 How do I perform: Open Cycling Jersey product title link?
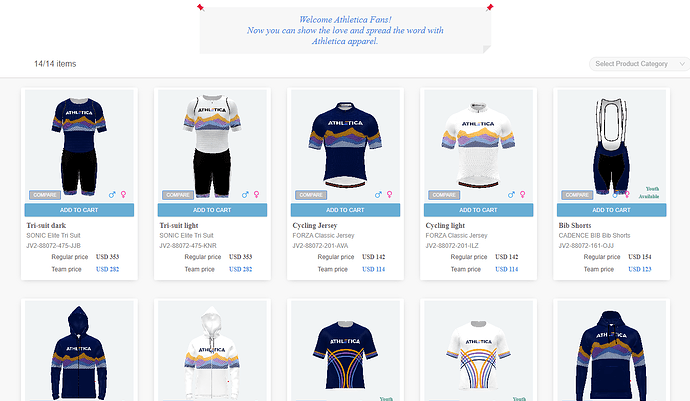315,225
